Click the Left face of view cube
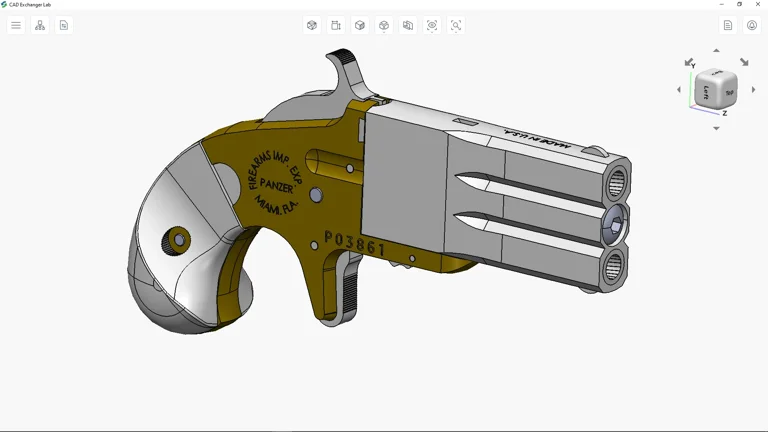The image size is (768, 432). coord(707,91)
